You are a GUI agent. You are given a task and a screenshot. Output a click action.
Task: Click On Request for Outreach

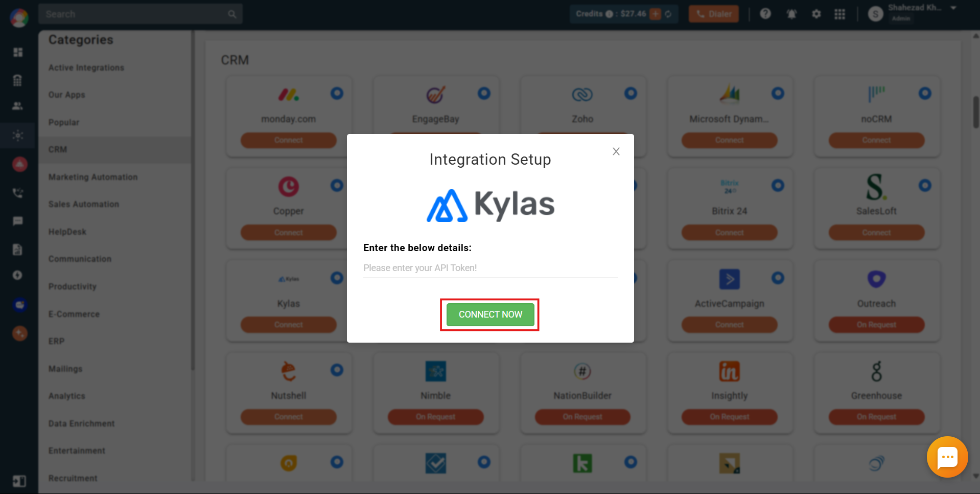point(877,325)
